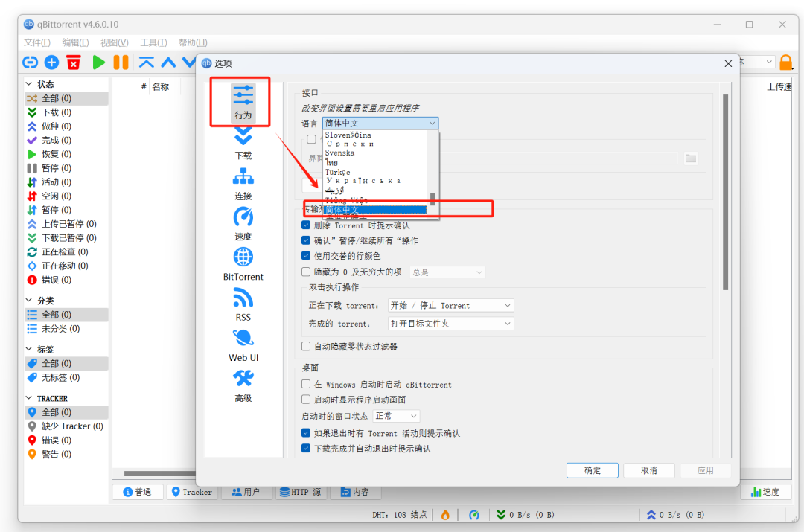804x532 pixels.
Task: Click the 应用 button
Action: (x=706, y=470)
